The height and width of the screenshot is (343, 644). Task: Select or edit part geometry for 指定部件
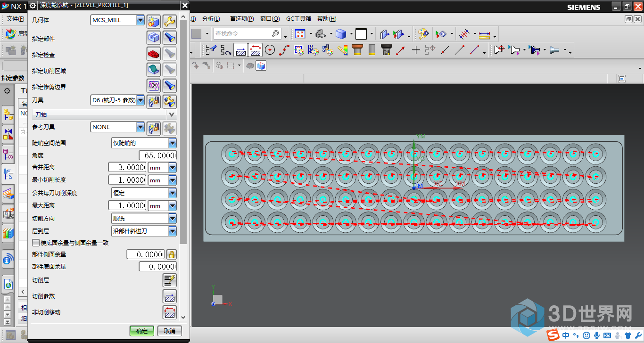(x=154, y=37)
